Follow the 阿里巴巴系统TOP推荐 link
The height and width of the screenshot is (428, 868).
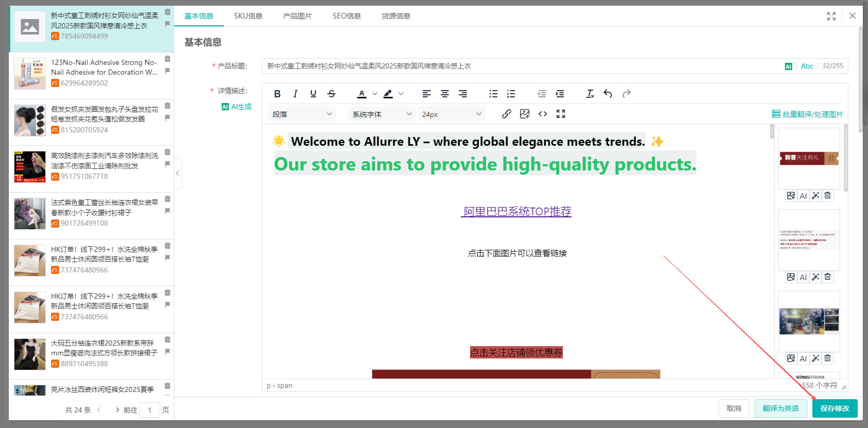coord(516,212)
